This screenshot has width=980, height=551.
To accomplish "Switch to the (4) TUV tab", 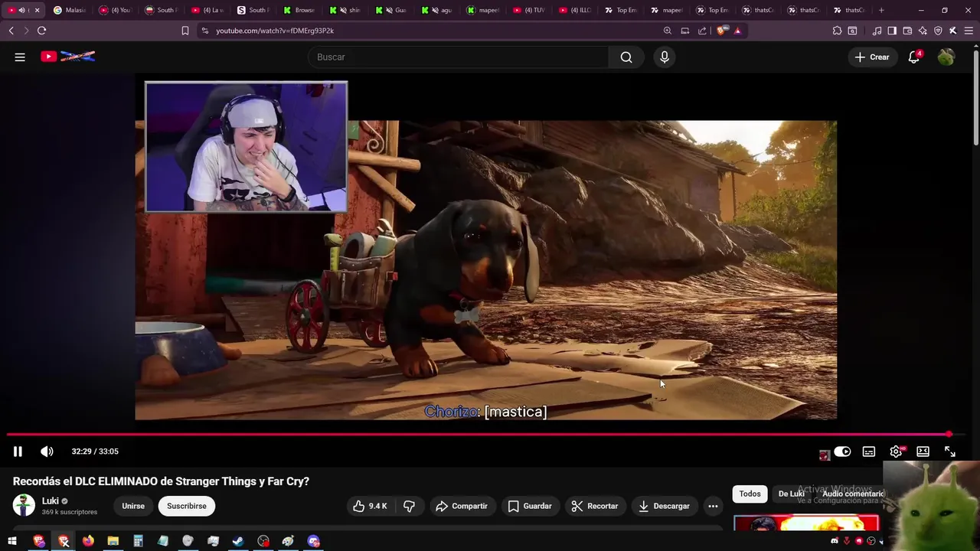I will [528, 10].
